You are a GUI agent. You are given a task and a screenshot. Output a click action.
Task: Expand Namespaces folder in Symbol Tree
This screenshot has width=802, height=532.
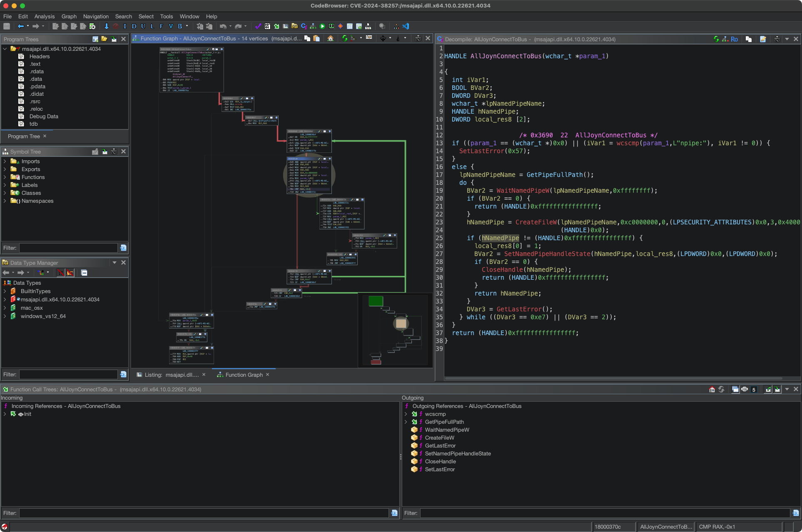tap(5, 201)
